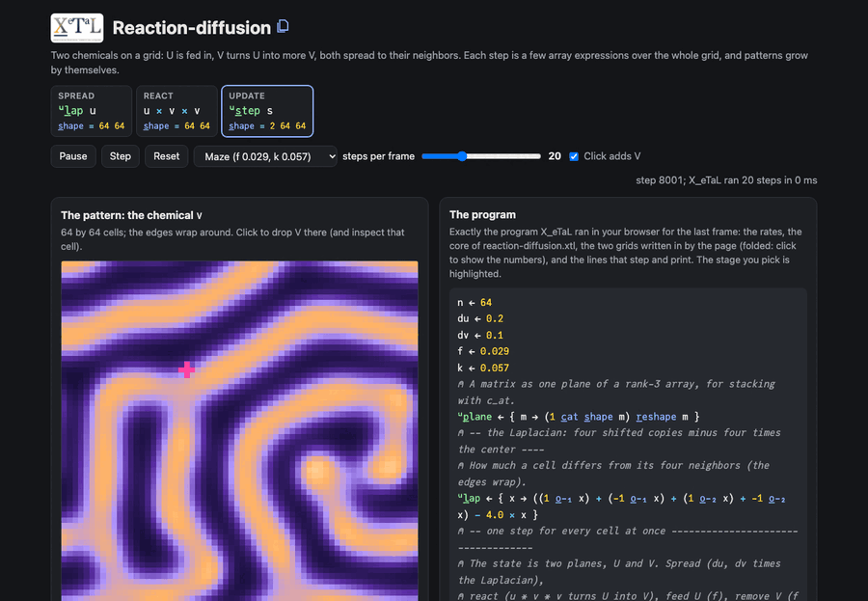The width and height of the screenshot is (868, 601).
Task: Click the 'plane' function definition line
Action: coord(579,417)
